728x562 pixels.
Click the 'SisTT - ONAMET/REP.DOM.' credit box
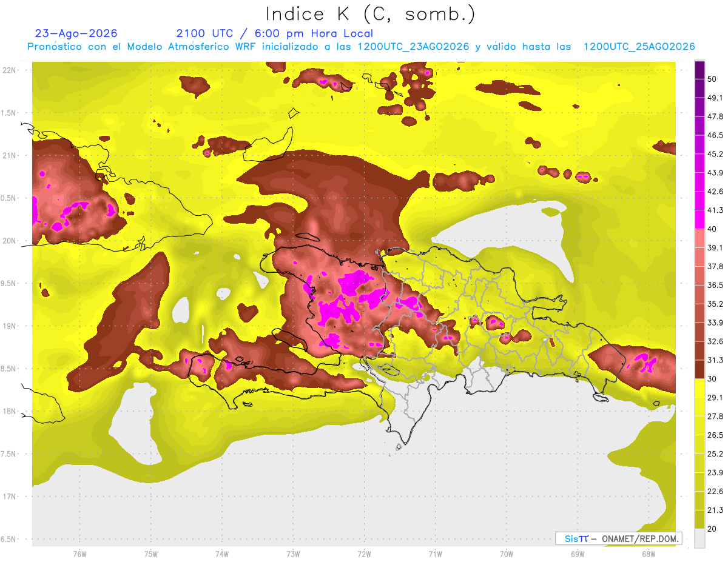pos(618,538)
